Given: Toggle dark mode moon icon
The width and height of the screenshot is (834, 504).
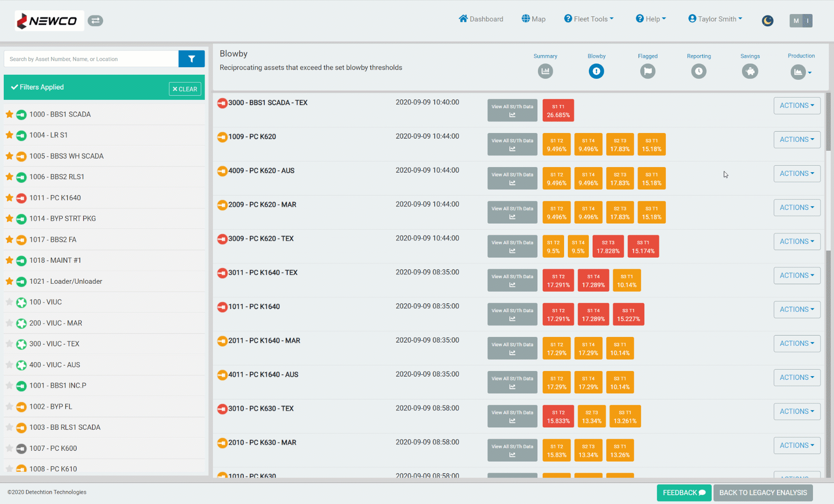Looking at the screenshot, I should [768, 21].
